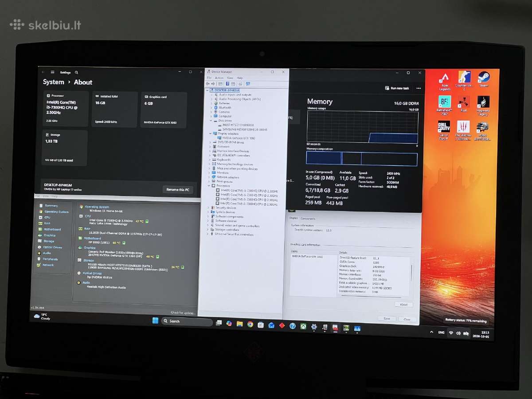The width and height of the screenshot is (532, 399).
Task: Expand Bluetooth node in Device Manager
Action: 211,108
